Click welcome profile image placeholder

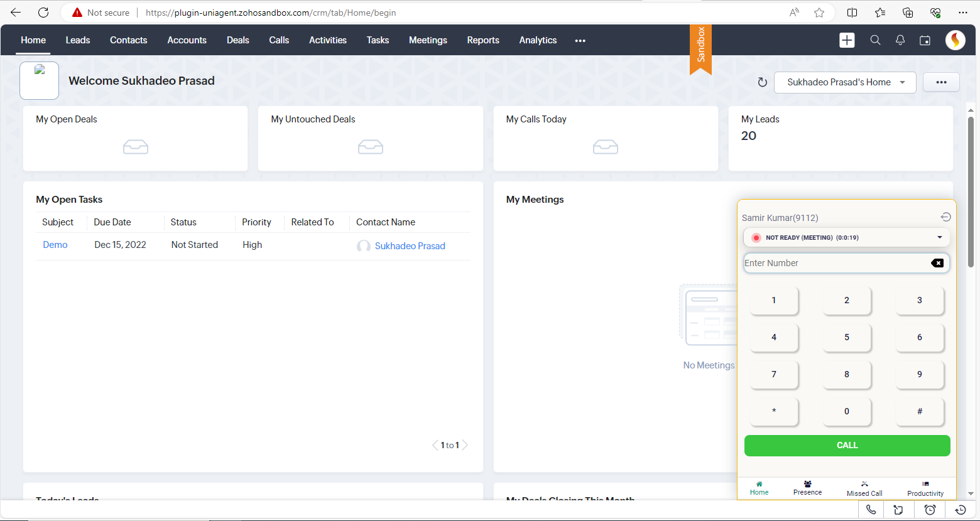[x=40, y=80]
